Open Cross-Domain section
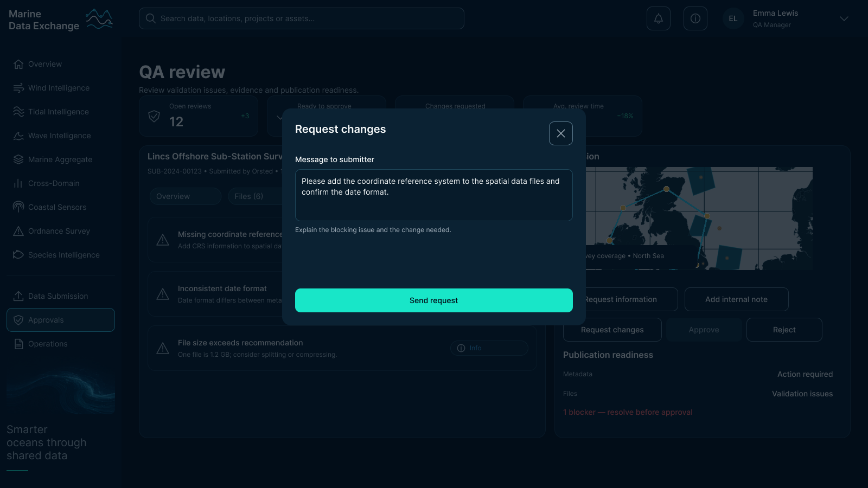Image resolution: width=868 pixels, height=488 pixels. (61, 183)
